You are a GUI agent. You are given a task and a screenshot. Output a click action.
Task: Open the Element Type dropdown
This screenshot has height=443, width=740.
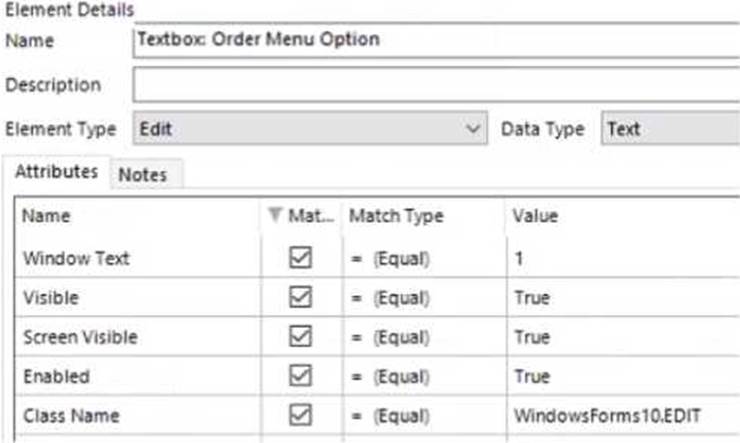tap(310, 128)
